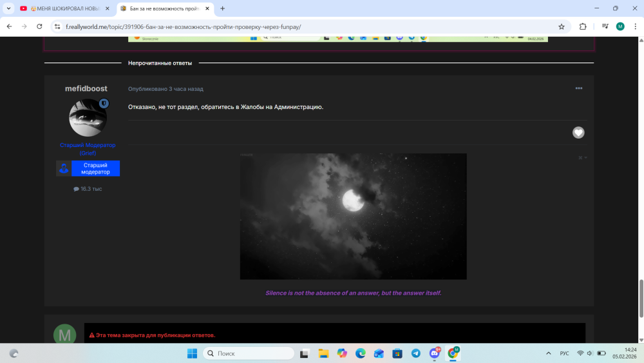This screenshot has width=644, height=363.
Task: Click the taskbar 'Поиск' search box
Action: [x=249, y=353]
